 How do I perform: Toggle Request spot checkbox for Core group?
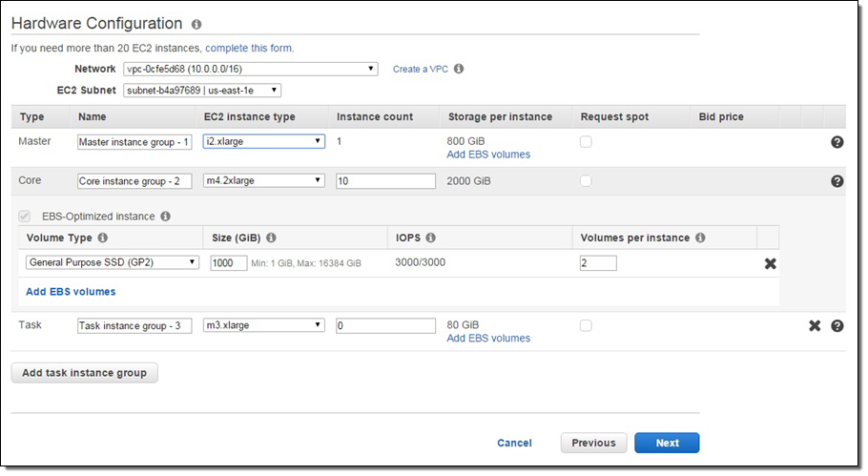tap(586, 181)
